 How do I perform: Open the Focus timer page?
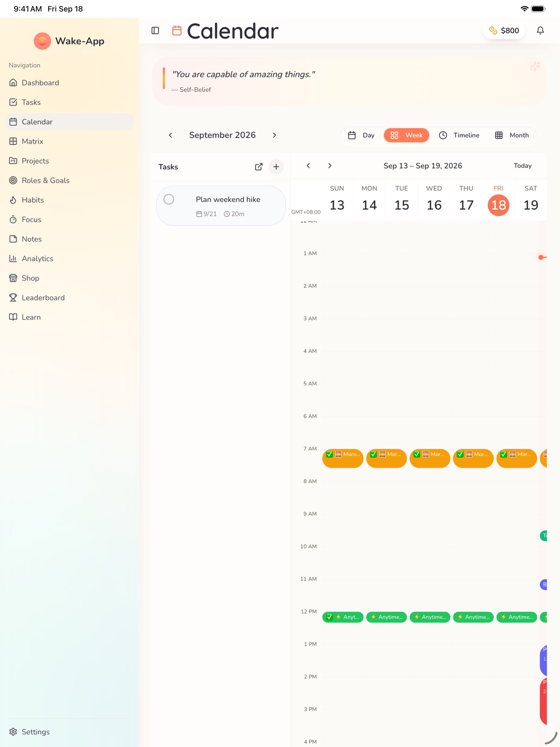tap(69, 219)
